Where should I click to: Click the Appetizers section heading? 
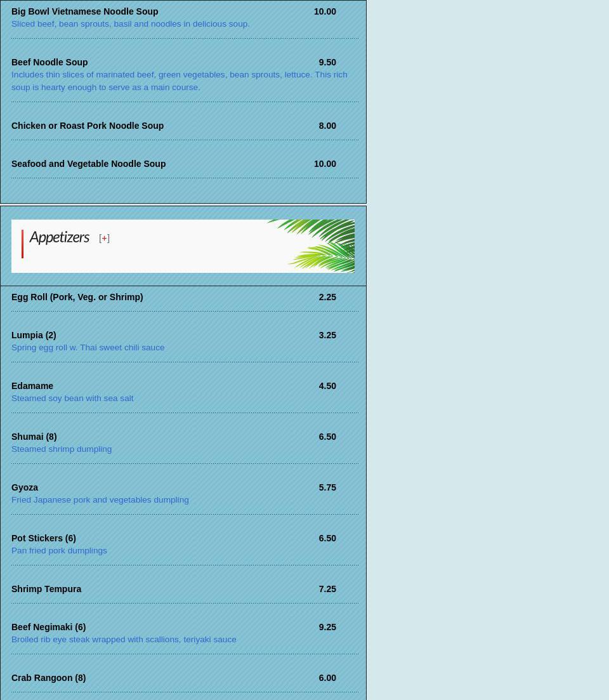coord(59,237)
